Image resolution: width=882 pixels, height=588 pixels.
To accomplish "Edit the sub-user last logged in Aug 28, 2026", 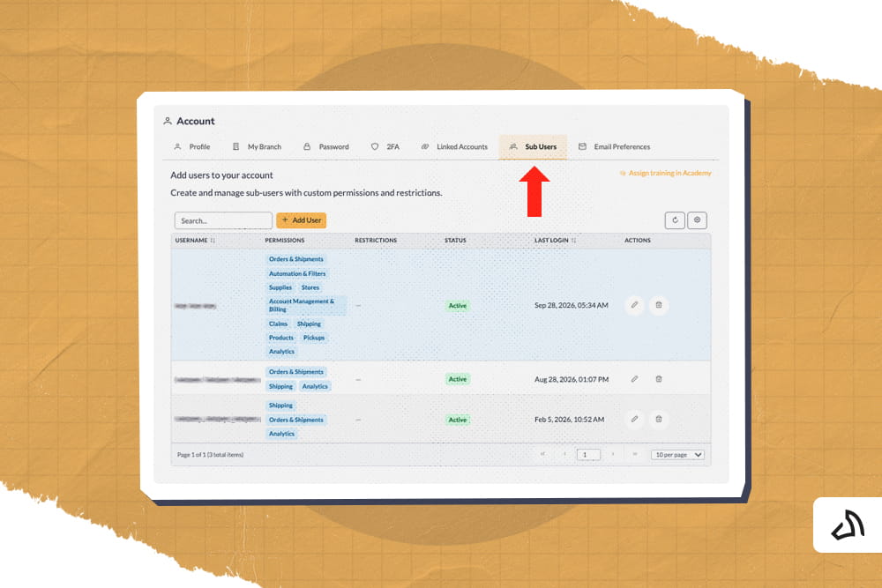I will (634, 379).
